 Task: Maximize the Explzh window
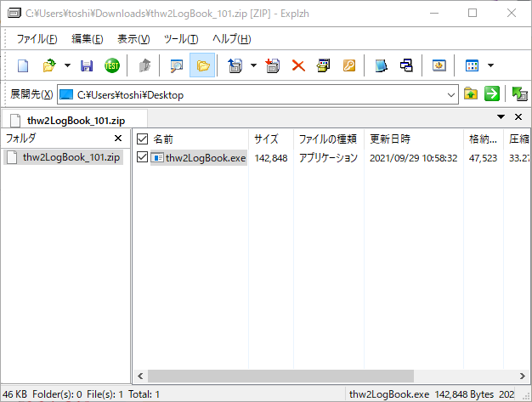point(473,13)
